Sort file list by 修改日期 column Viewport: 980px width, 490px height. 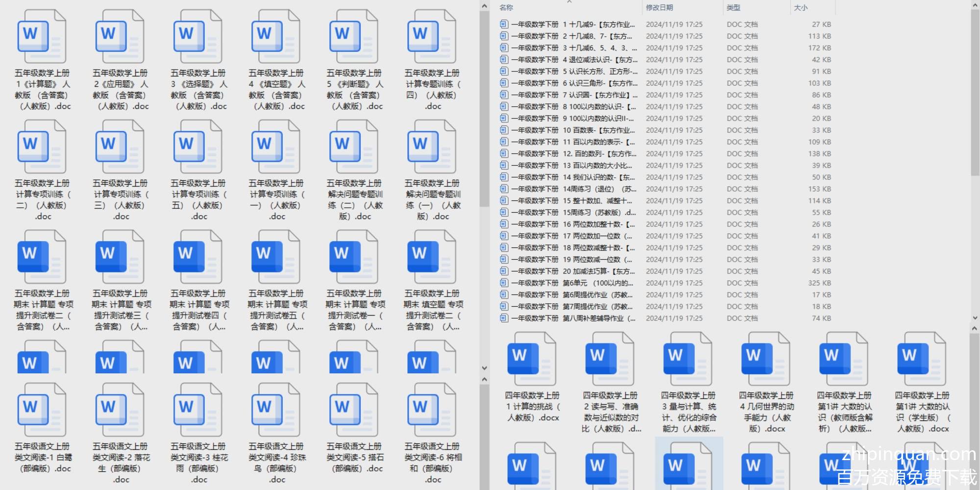(x=659, y=7)
